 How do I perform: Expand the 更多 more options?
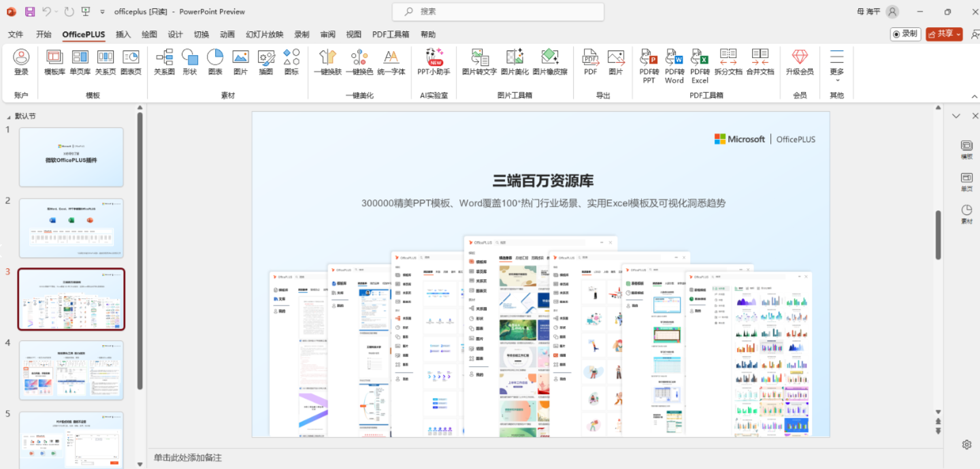tap(837, 66)
